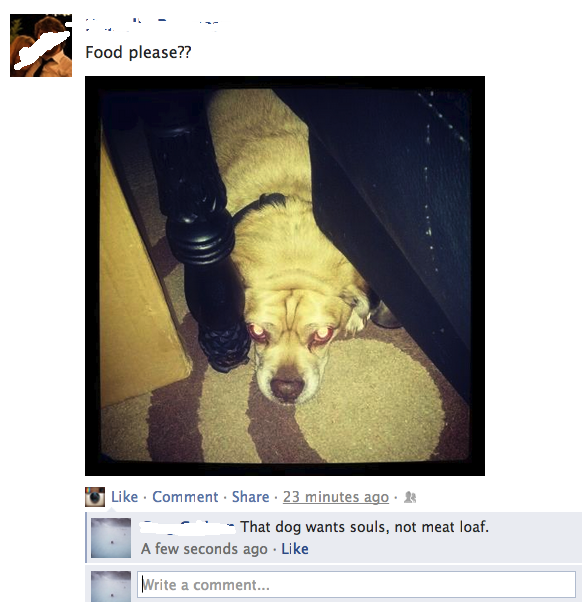Click the Food please?? caption text
This screenshot has width=586, height=602.
138,53
